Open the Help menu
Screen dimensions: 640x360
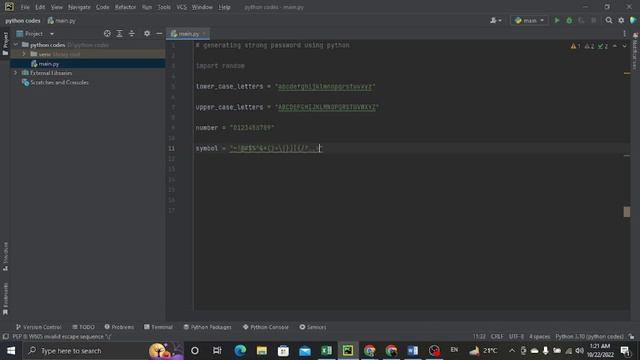pos(224,7)
